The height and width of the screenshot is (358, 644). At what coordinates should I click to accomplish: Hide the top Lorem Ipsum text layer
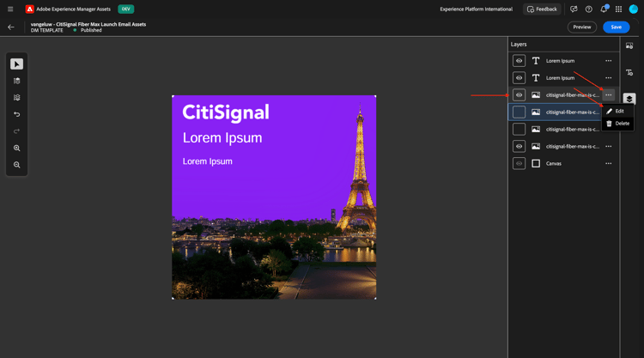(x=519, y=61)
